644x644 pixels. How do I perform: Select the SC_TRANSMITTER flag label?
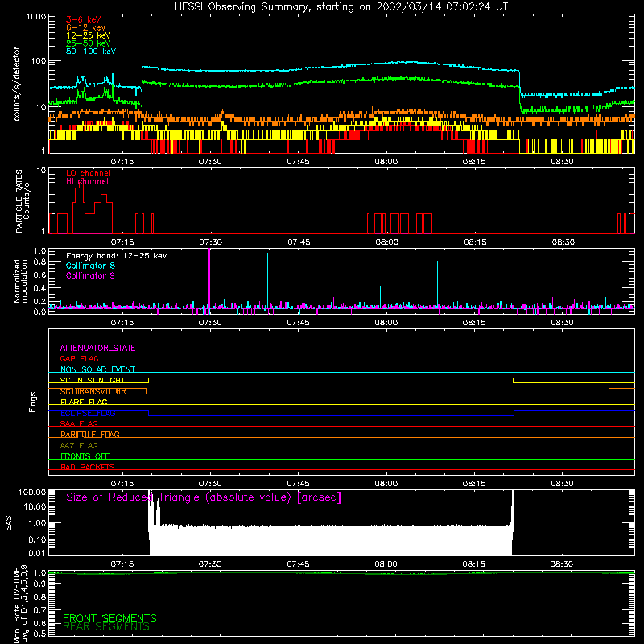[93, 391]
